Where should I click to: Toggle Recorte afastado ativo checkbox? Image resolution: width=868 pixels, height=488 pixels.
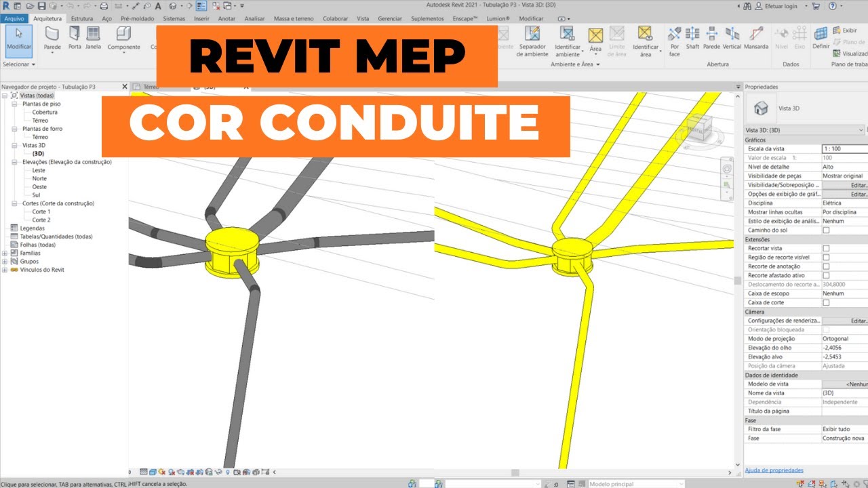click(826, 276)
